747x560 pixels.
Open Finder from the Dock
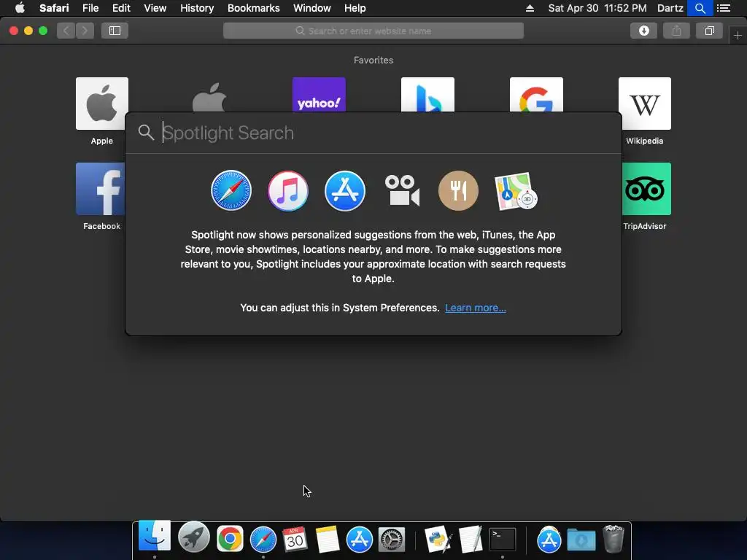click(155, 537)
